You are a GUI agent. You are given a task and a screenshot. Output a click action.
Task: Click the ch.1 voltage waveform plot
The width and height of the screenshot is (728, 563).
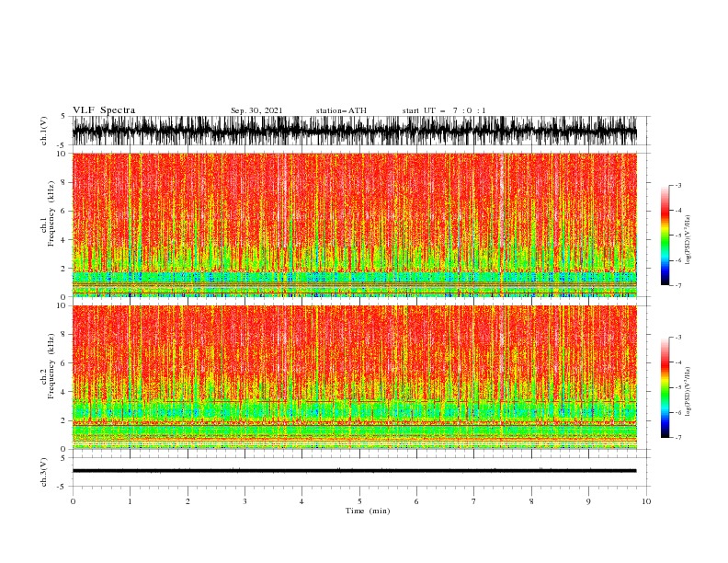354,131
